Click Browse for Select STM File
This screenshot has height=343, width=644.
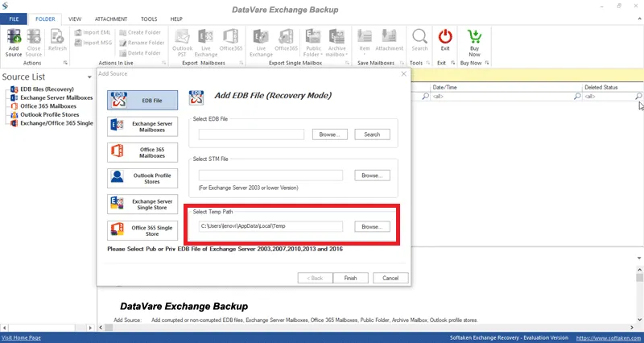(372, 176)
